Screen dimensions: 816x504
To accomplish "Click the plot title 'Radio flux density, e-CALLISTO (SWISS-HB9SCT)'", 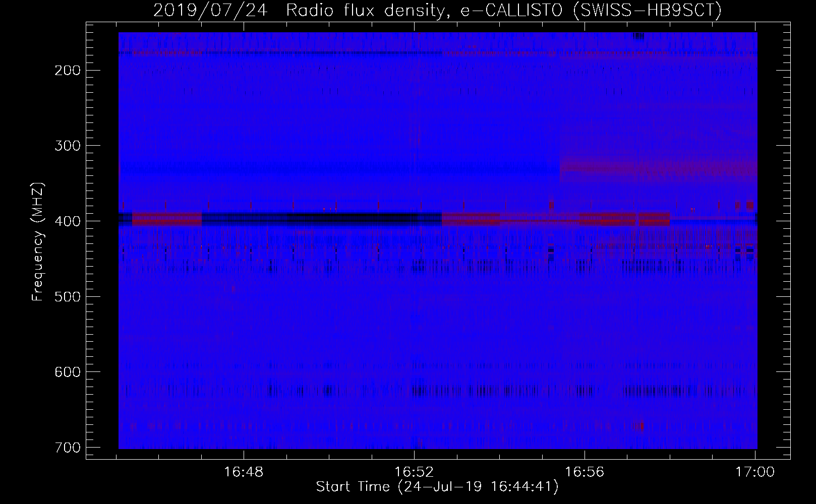I will point(504,11).
